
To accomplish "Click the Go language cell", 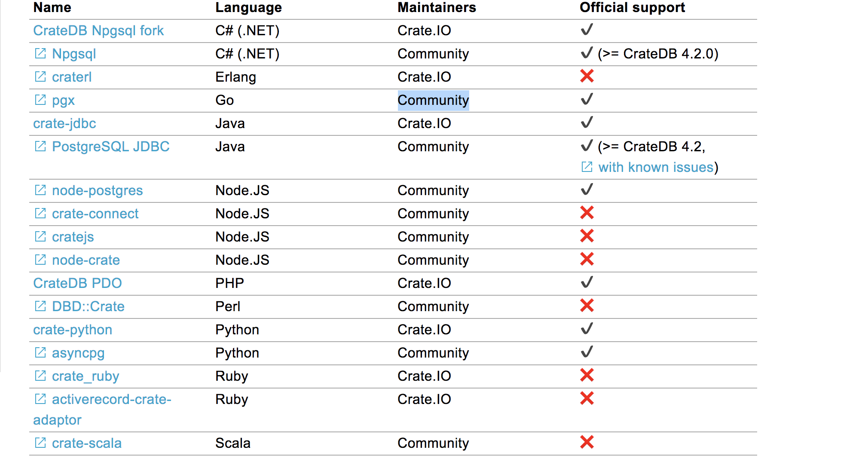I will coord(225,101).
